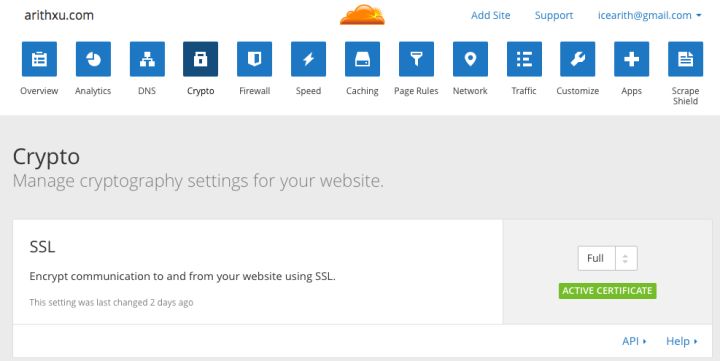Open the SSL mode dropdown showing Full
This screenshot has height=361, width=720.
pyautogui.click(x=608, y=258)
